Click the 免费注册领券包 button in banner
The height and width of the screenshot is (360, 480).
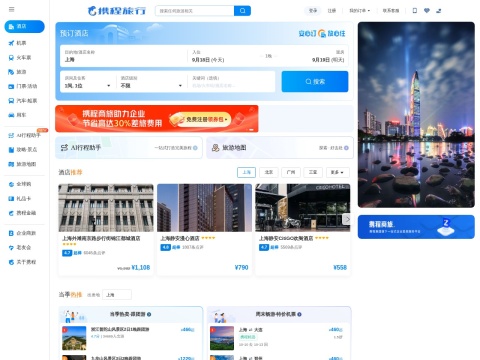pos(203,119)
